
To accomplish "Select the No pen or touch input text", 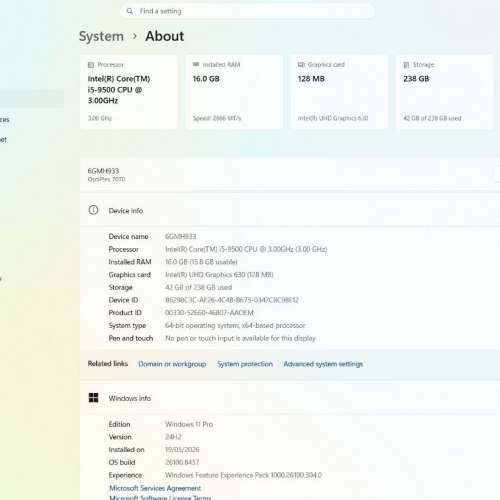I will coord(240,338).
